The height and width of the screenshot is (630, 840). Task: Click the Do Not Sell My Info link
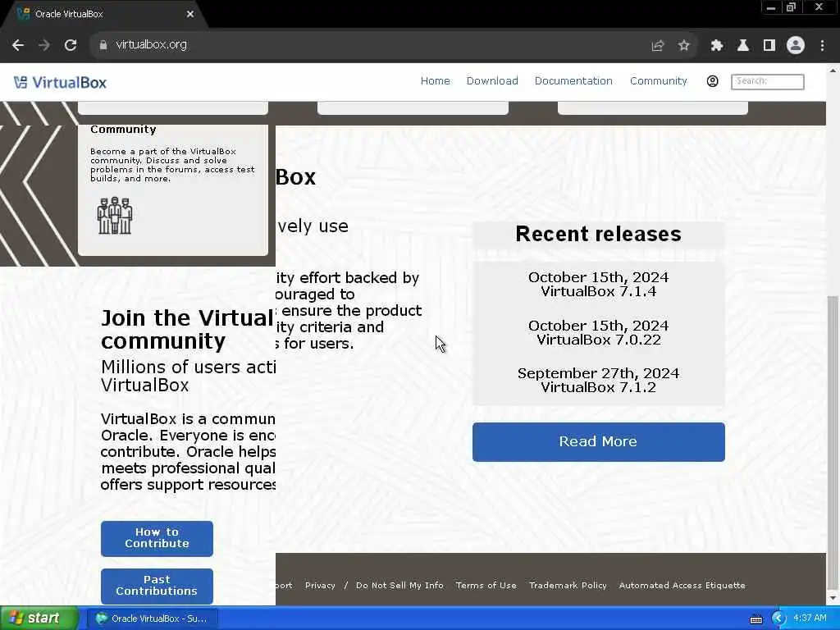click(399, 586)
